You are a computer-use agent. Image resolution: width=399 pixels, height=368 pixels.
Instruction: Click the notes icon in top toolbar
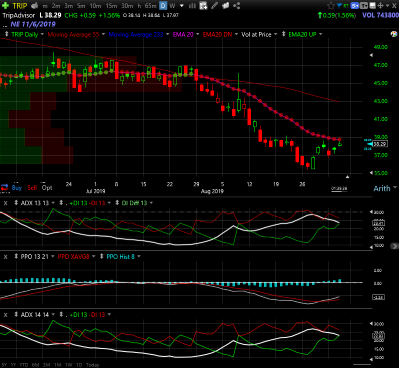pyautogui.click(x=226, y=6)
